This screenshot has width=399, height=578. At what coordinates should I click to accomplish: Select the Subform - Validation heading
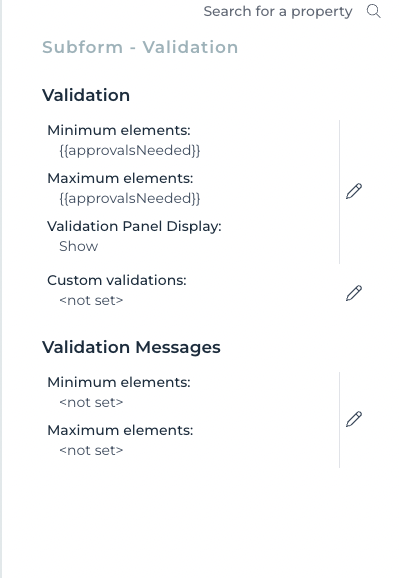click(140, 47)
